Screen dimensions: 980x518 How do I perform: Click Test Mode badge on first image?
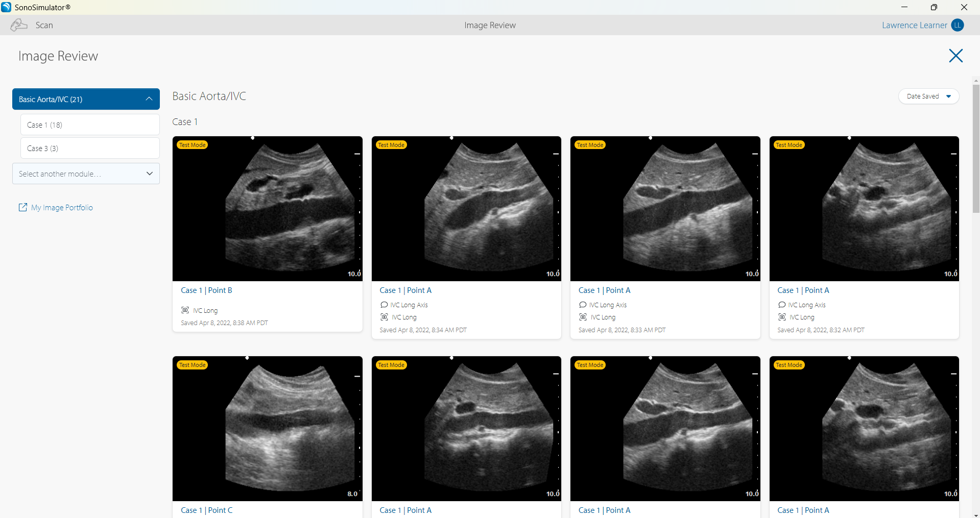click(193, 145)
